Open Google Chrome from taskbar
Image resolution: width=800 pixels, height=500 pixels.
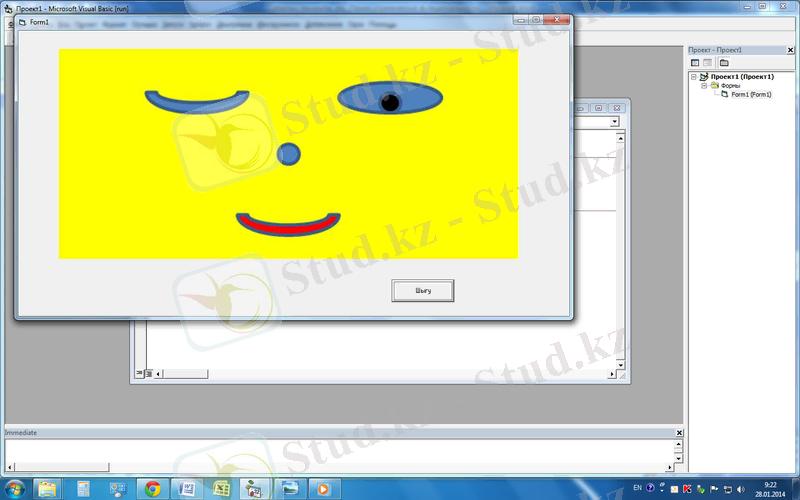(x=152, y=488)
